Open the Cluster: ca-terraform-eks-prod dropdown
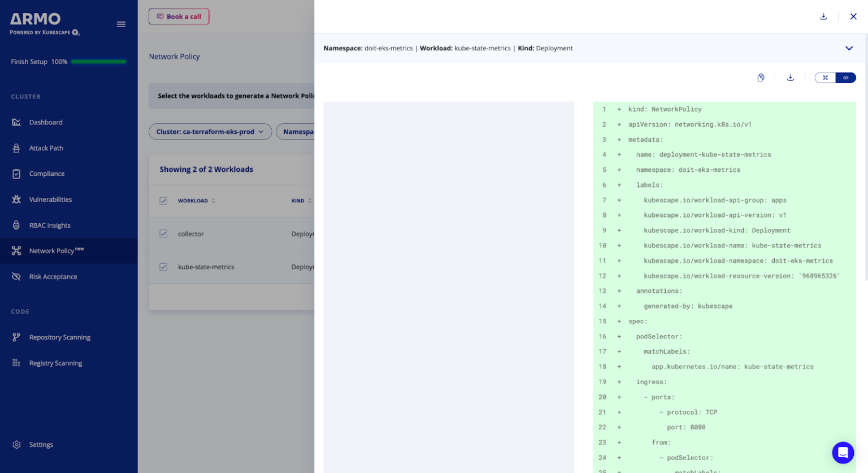 (x=210, y=132)
